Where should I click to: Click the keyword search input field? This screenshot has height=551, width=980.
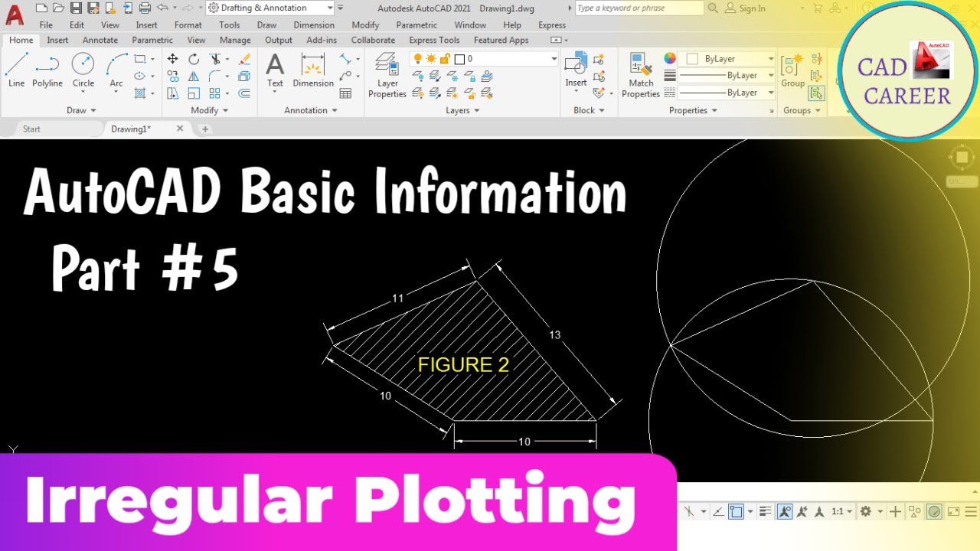639,8
